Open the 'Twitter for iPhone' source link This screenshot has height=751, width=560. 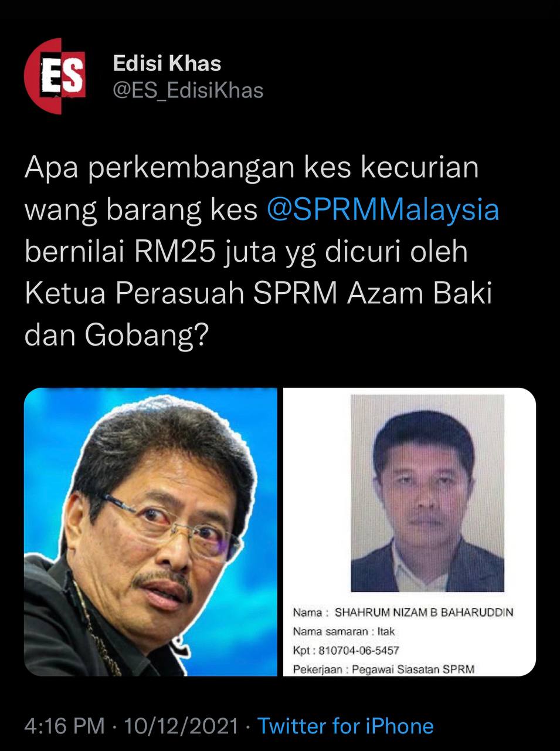click(345, 726)
